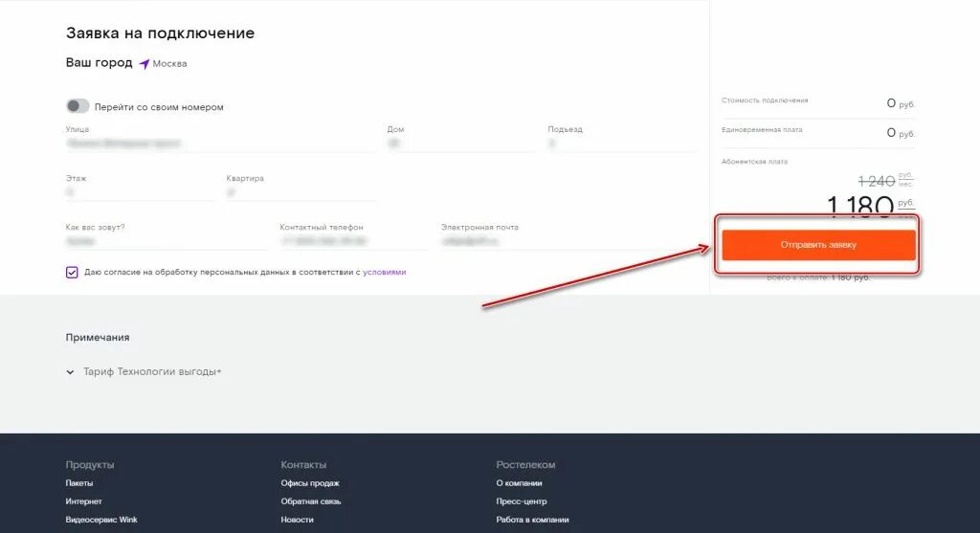Click the Примечания section heading
Screen dimensions: 980x533
(x=98, y=338)
